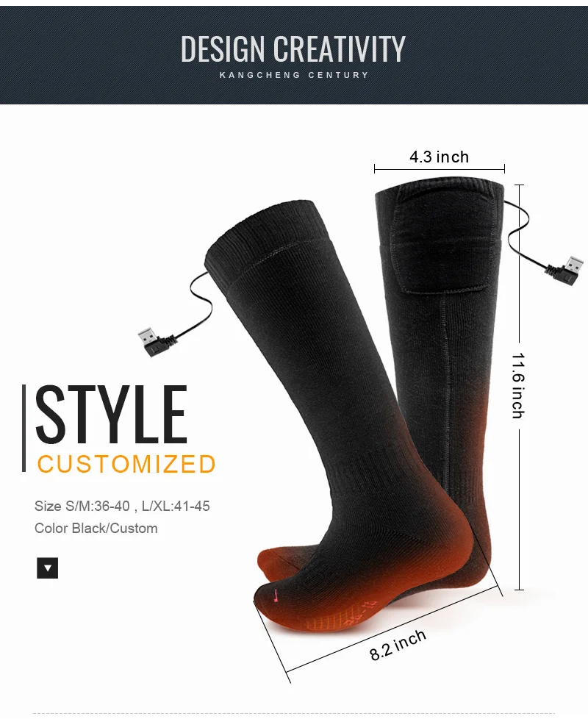
Task: Click the large STYLE text
Action: pos(112,415)
